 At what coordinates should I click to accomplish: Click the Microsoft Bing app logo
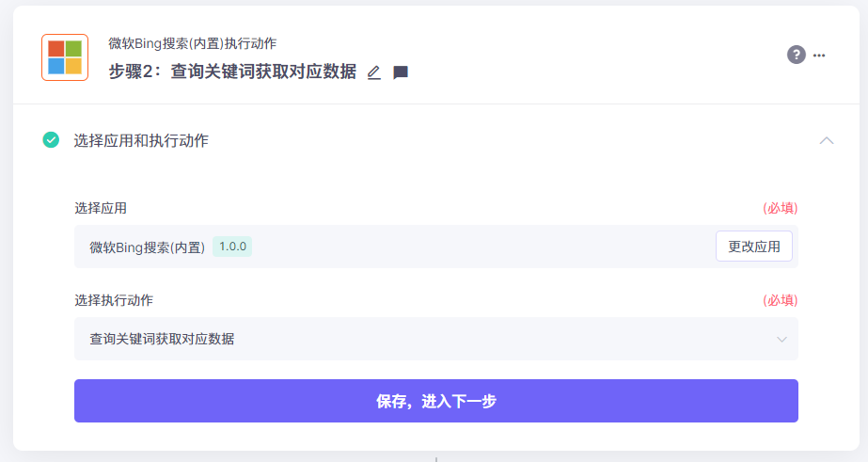65,57
